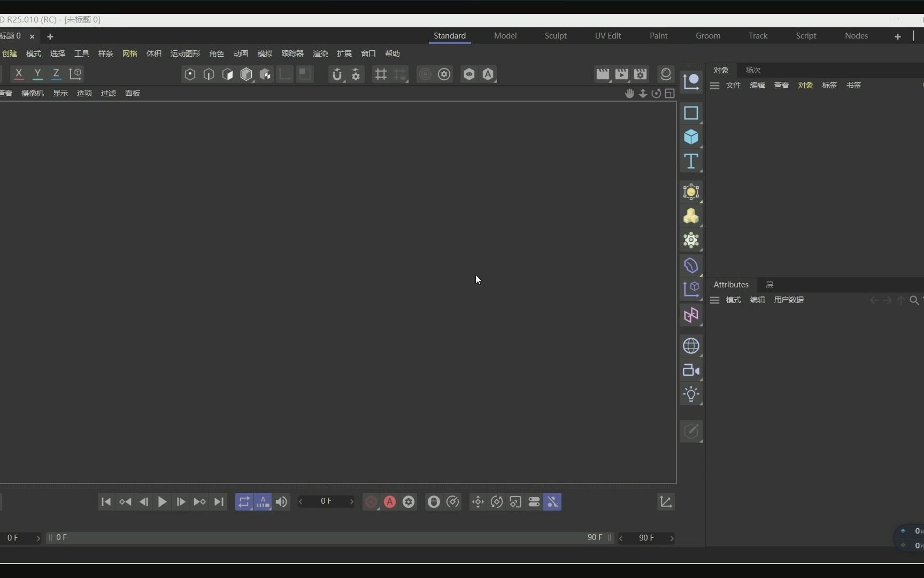
Task: Click the Render Settings gear icon
Action: point(444,74)
